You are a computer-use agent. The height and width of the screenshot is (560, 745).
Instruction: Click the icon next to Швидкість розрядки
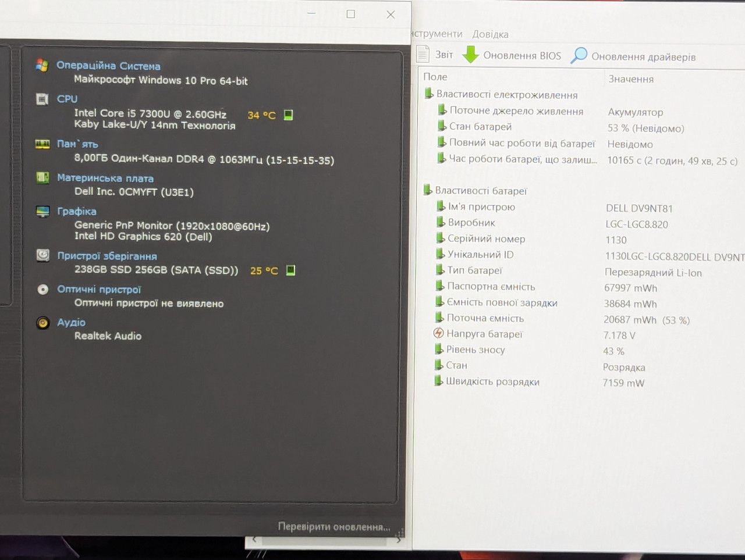(x=439, y=381)
